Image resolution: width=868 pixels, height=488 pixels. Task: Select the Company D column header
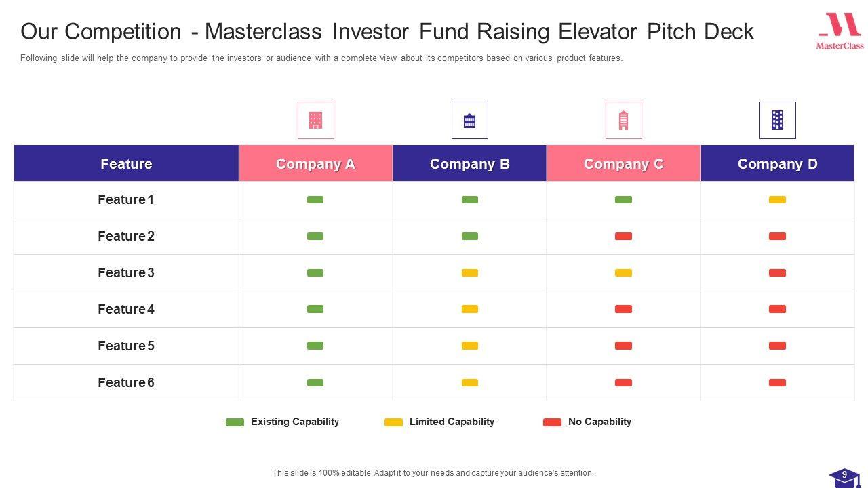tap(777, 163)
